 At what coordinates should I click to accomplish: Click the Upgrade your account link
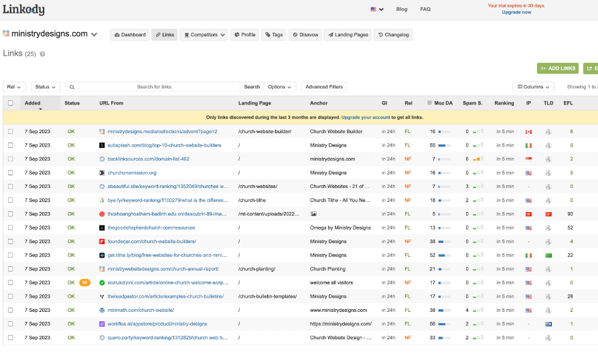[x=366, y=117]
